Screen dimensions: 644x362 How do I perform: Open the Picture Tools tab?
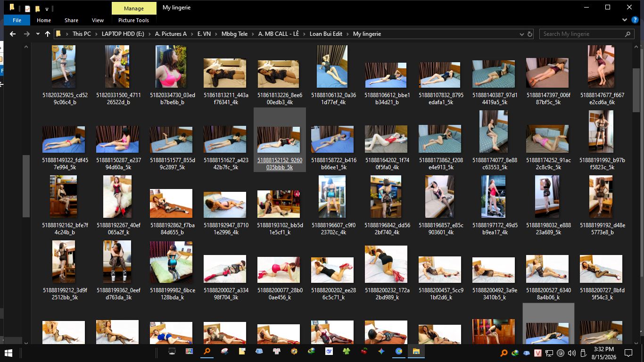(x=133, y=20)
